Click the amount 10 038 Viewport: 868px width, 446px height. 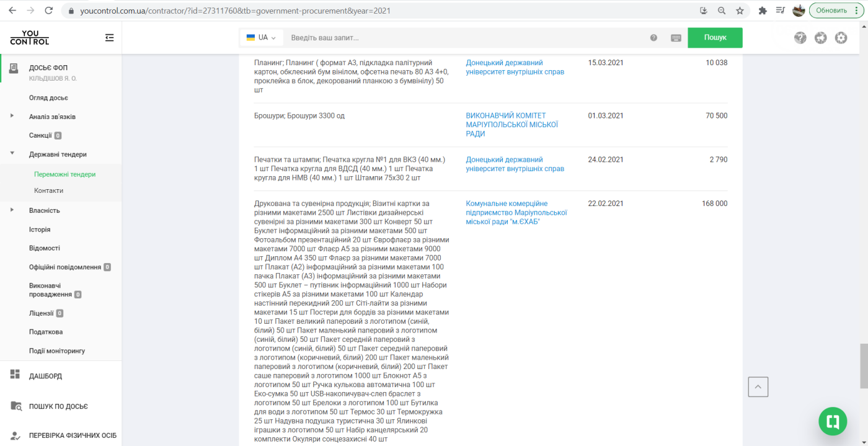717,63
